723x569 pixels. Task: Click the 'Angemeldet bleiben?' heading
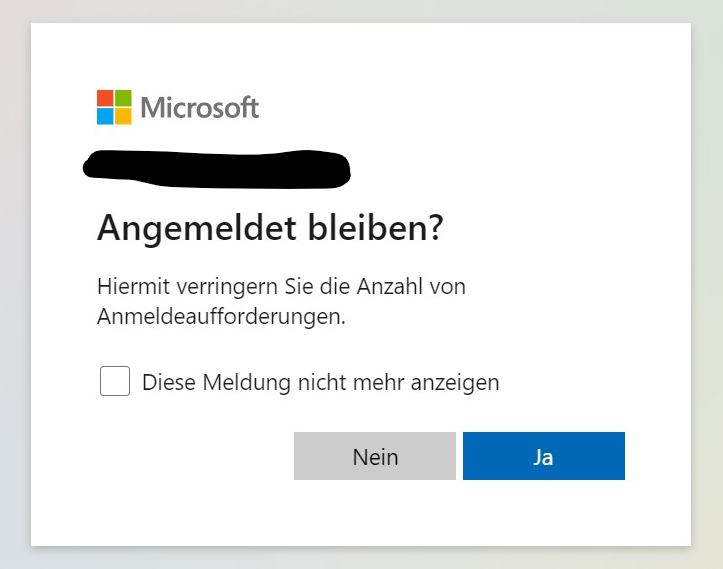(x=270, y=228)
